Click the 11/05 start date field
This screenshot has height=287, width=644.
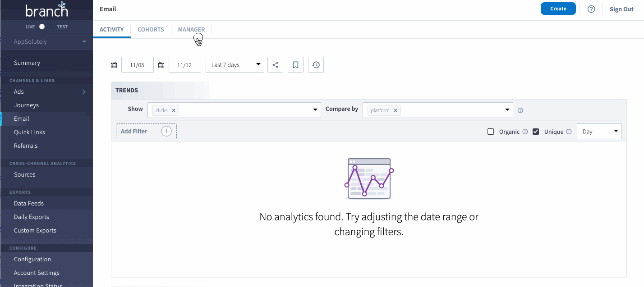tap(138, 65)
